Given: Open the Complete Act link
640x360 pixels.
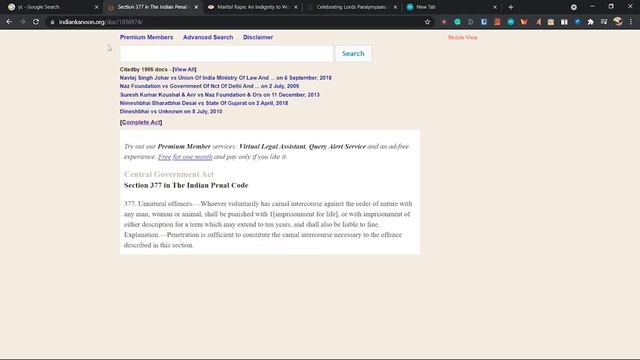Looking at the screenshot, I should click(x=141, y=122).
